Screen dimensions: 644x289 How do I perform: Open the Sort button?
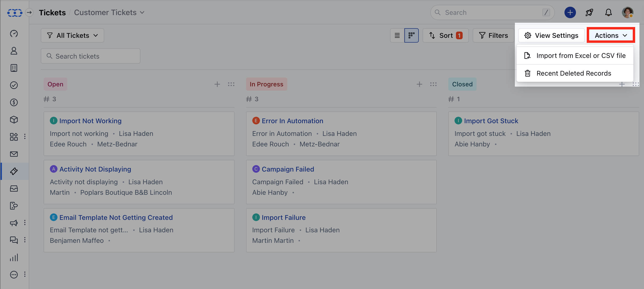pyautogui.click(x=445, y=35)
